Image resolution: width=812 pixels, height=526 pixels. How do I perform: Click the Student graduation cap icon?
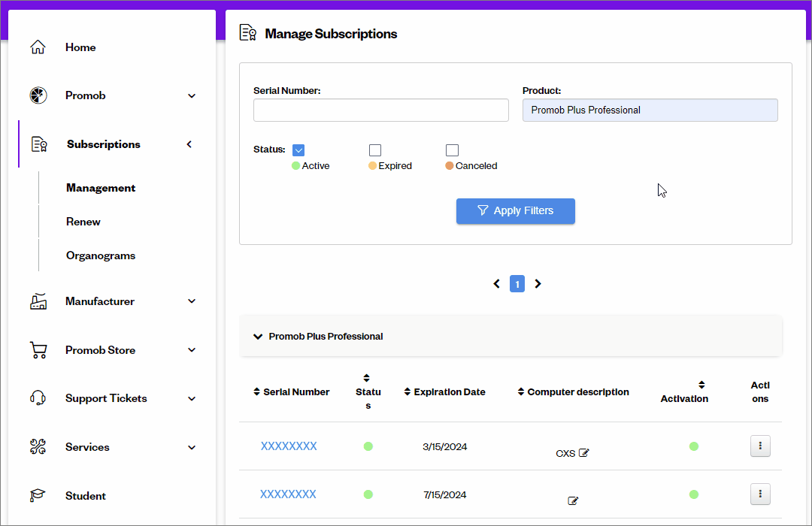(x=38, y=495)
